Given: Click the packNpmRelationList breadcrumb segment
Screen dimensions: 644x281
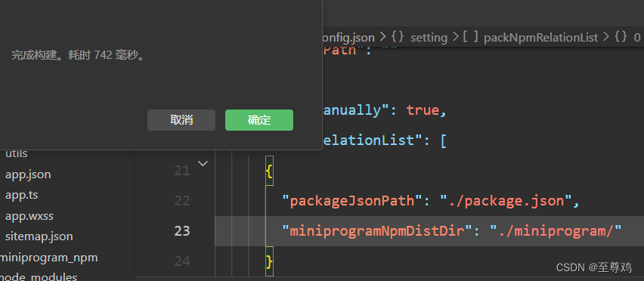Looking at the screenshot, I should click(x=541, y=38).
